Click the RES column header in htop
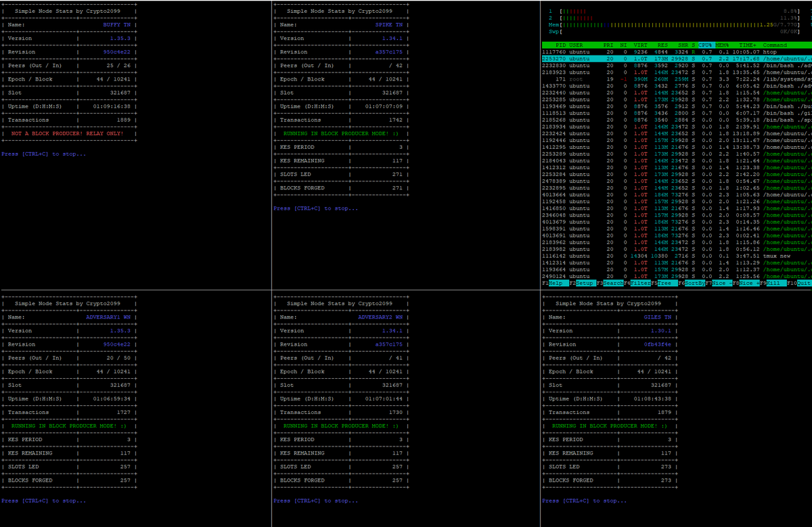Screen dimensions: 812x527 point(663,45)
